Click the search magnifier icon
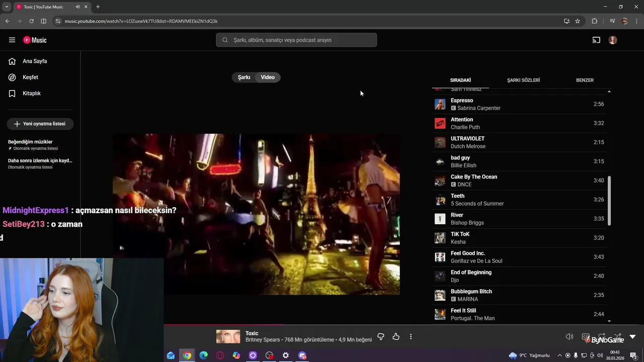Screen dimensions: 644x362 click(x=225, y=40)
